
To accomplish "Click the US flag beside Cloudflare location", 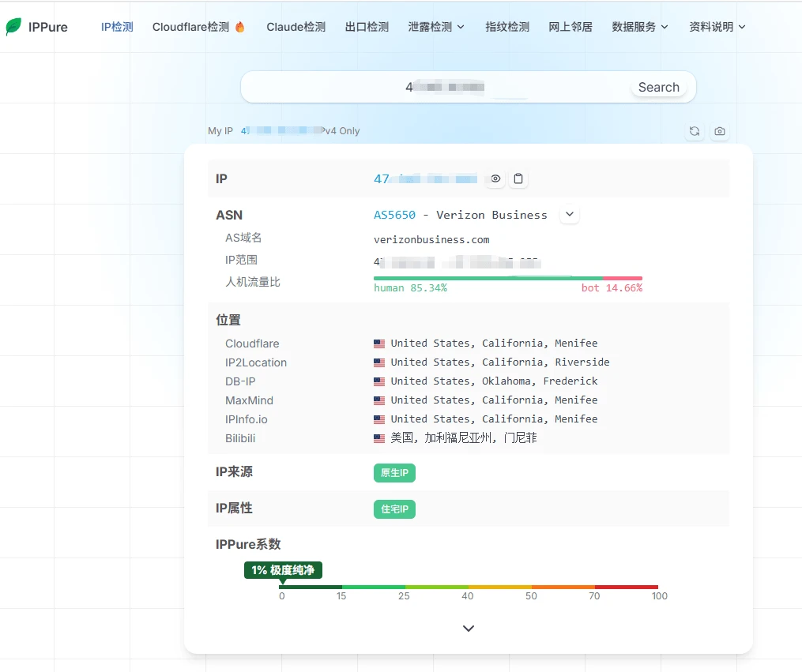I will (379, 344).
